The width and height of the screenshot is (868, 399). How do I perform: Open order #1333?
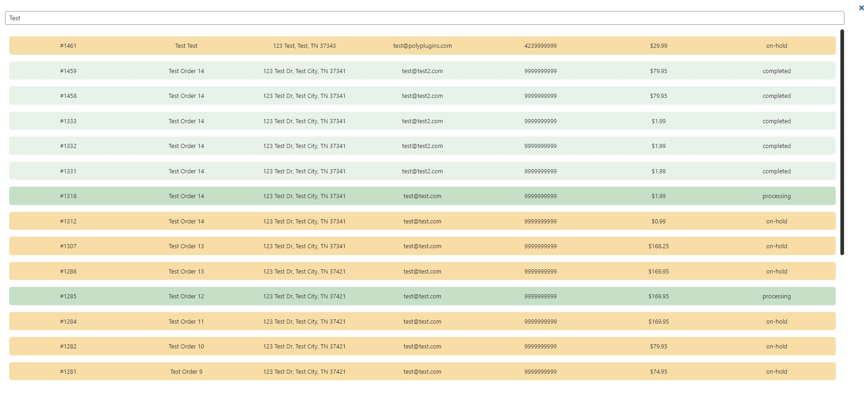[422, 121]
